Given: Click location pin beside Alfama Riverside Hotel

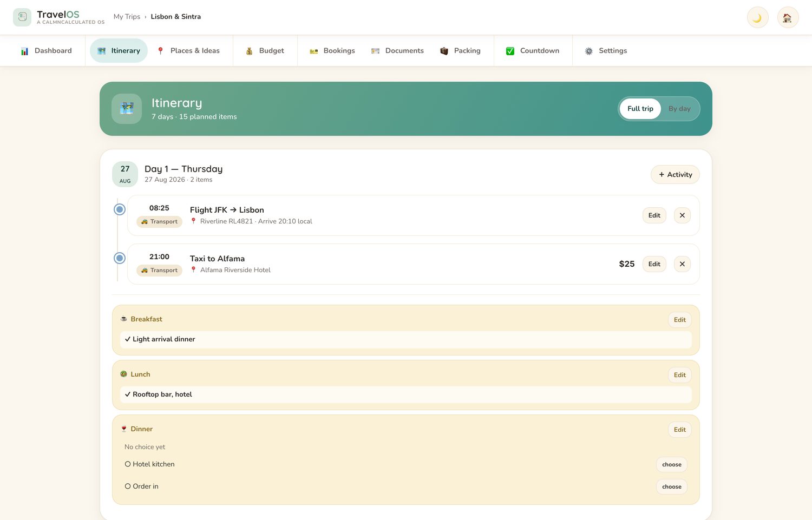Looking at the screenshot, I should [x=193, y=269].
